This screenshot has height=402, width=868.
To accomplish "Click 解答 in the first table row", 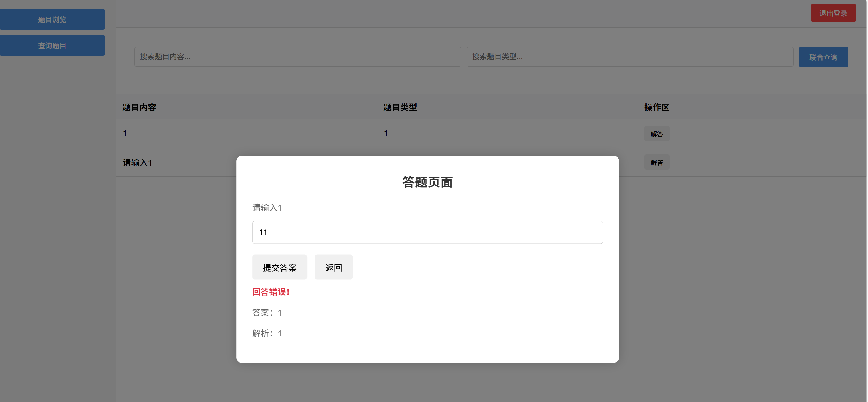I will 656,134.
